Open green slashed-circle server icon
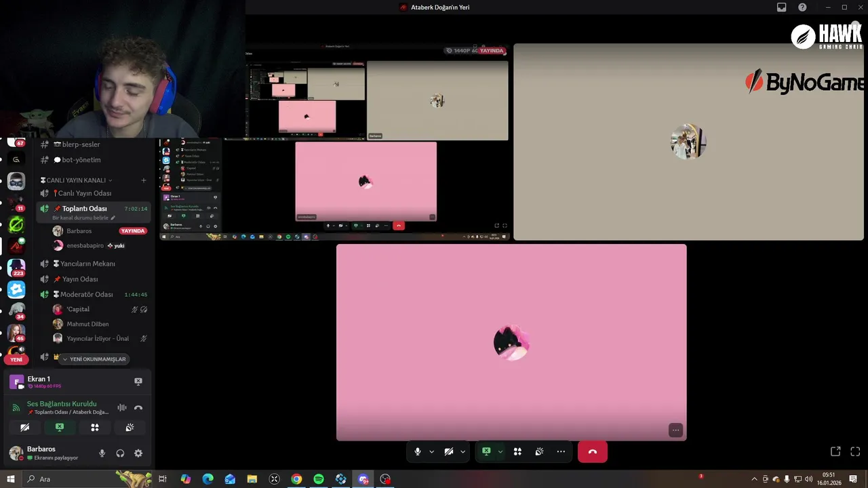 tap(16, 224)
